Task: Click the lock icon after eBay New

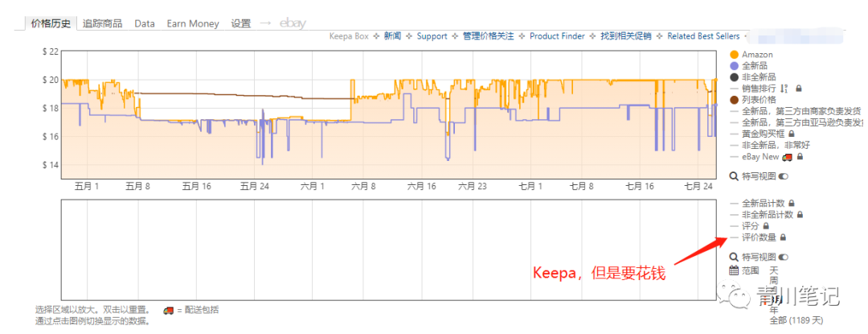Action: pos(800,157)
